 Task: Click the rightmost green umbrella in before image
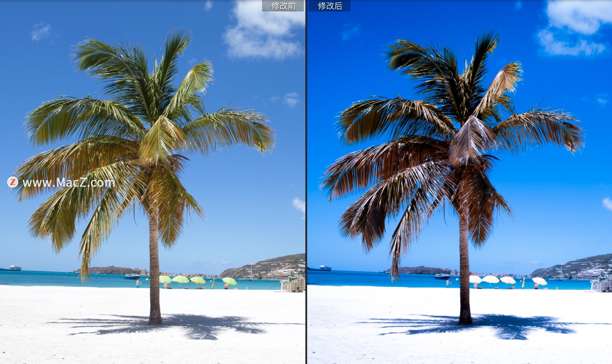229,281
